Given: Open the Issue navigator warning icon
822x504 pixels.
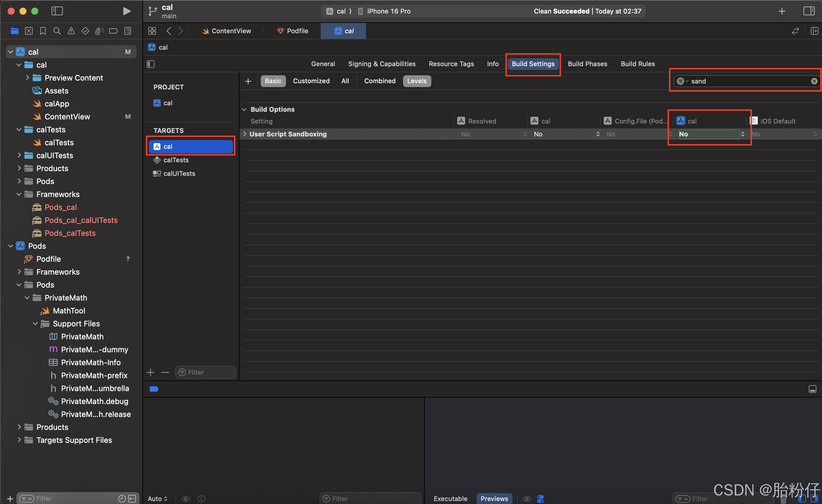Looking at the screenshot, I should [x=71, y=31].
